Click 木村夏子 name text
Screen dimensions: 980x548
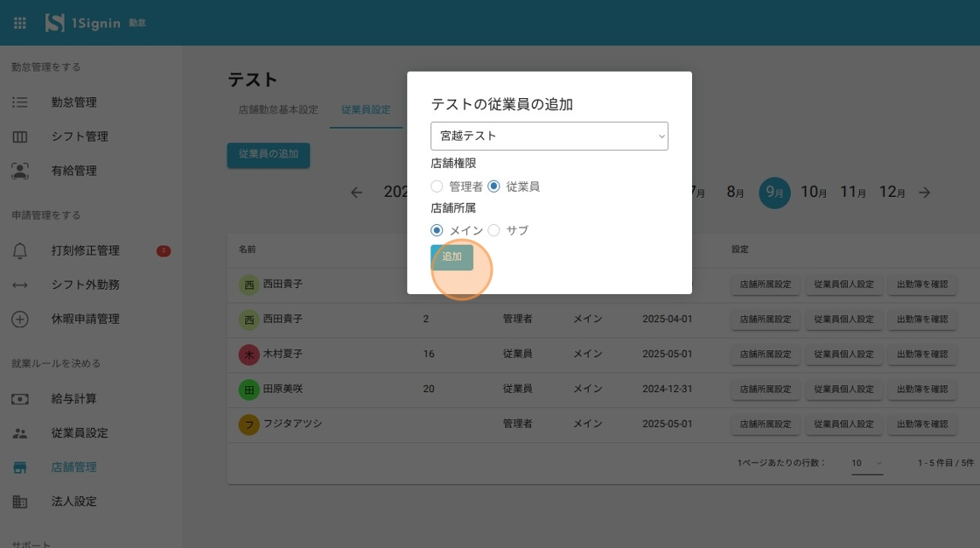coord(283,354)
